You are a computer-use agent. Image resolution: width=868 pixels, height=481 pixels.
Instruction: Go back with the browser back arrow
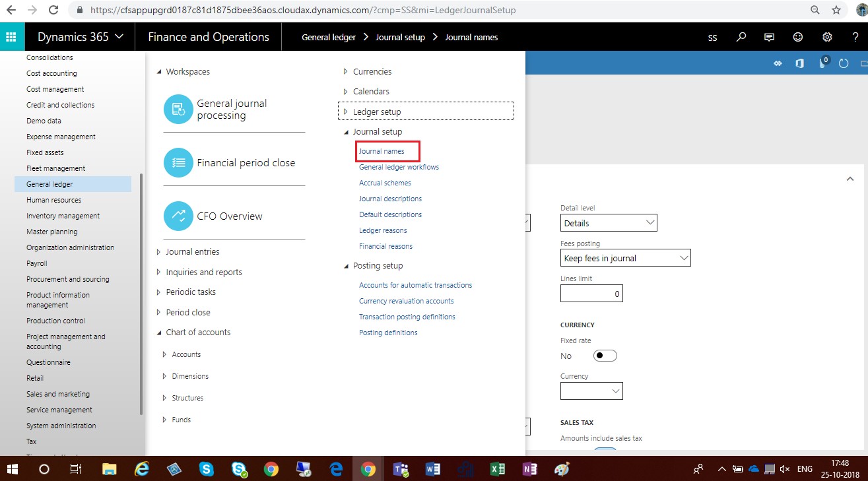coord(11,10)
